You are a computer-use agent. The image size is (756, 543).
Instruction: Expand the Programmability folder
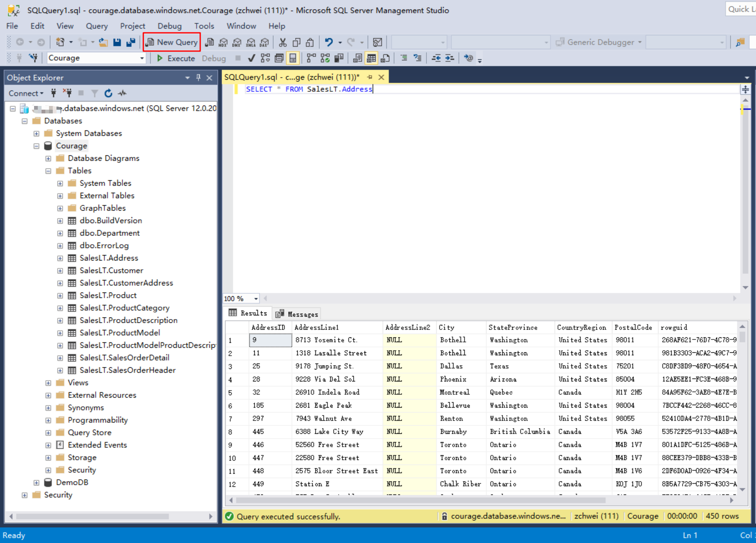pyautogui.click(x=48, y=420)
